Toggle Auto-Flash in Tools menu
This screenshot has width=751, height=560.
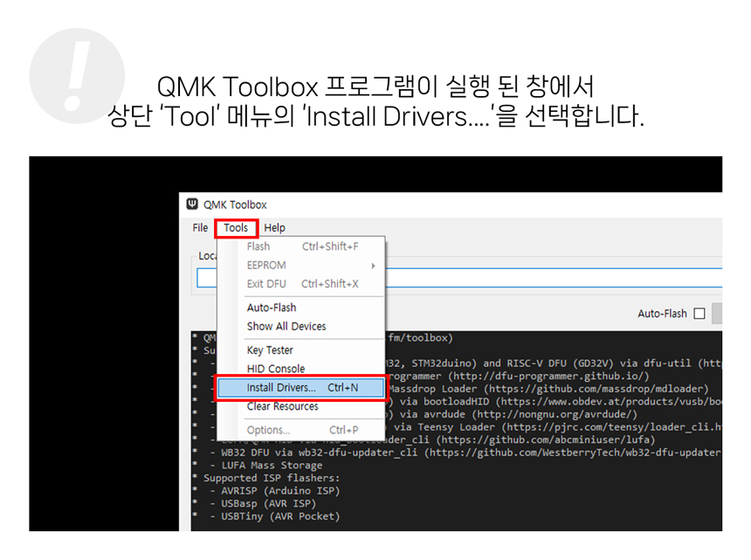coord(300,308)
